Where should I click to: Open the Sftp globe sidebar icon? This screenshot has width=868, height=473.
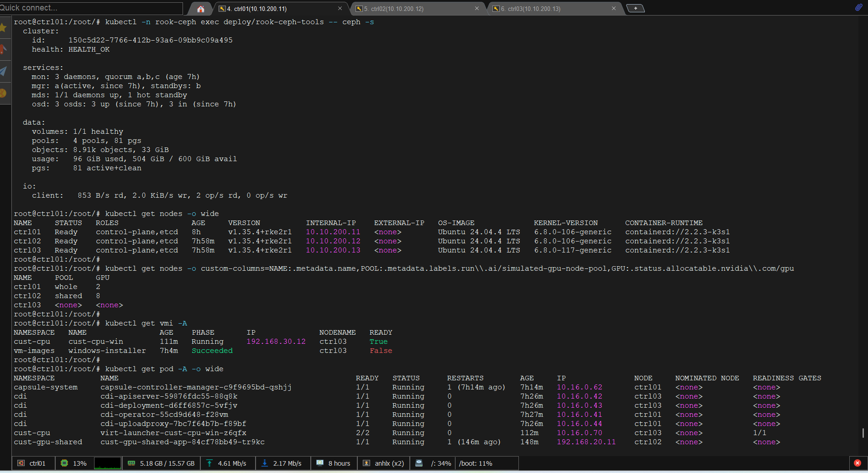(x=3, y=93)
